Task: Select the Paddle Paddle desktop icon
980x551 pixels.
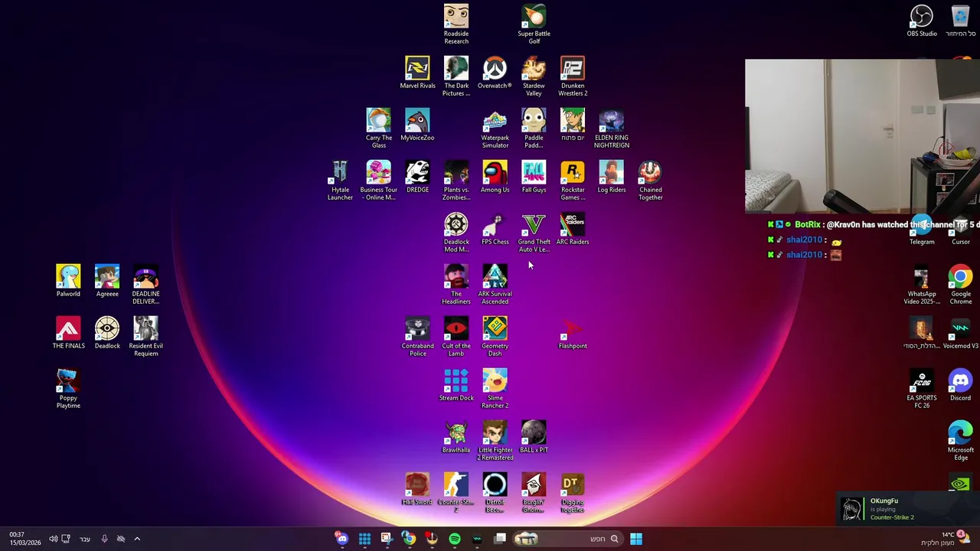Action: [534, 129]
